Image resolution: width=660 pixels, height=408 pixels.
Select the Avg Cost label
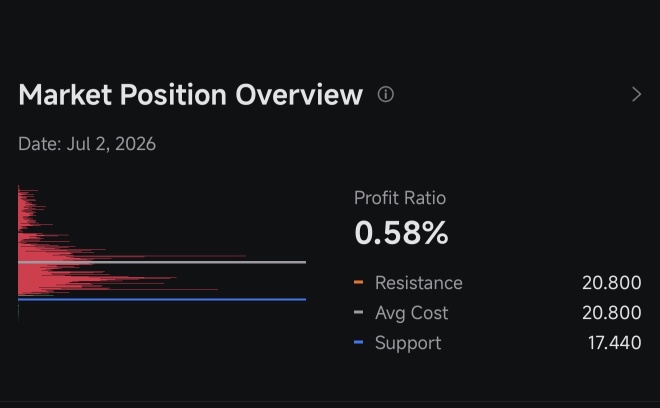click(412, 312)
